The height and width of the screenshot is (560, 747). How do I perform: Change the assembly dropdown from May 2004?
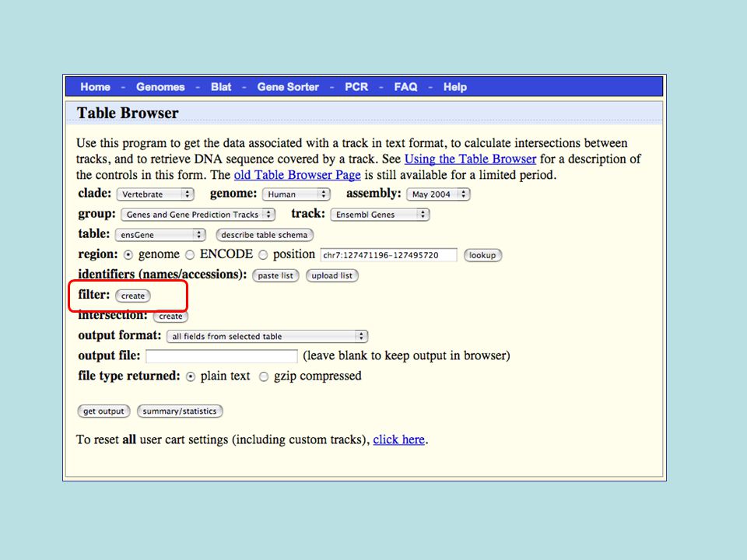[x=438, y=194]
